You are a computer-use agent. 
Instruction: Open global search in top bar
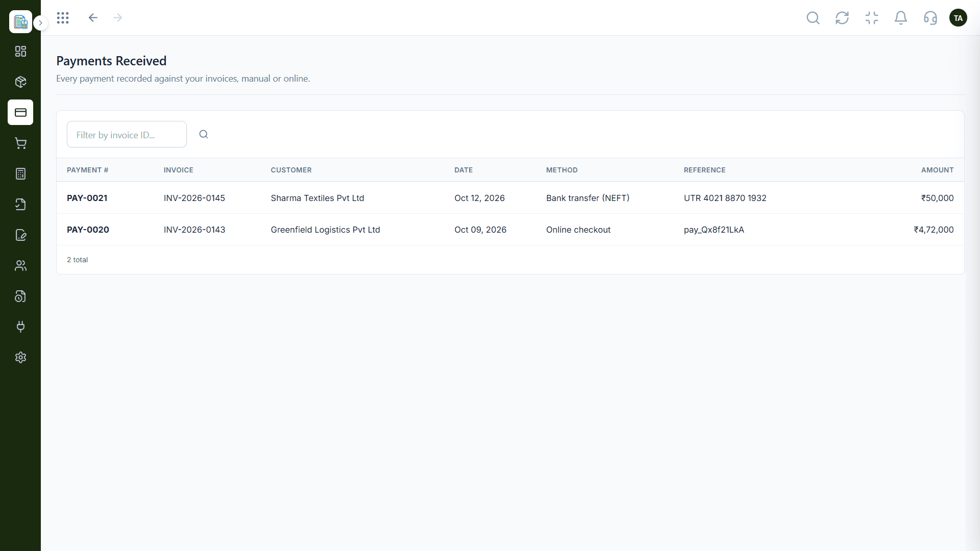(813, 18)
